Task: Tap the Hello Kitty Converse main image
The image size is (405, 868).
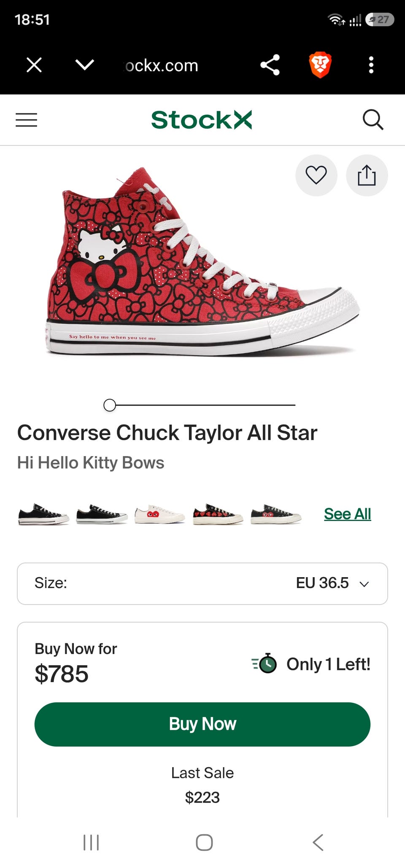Action: 202,261
